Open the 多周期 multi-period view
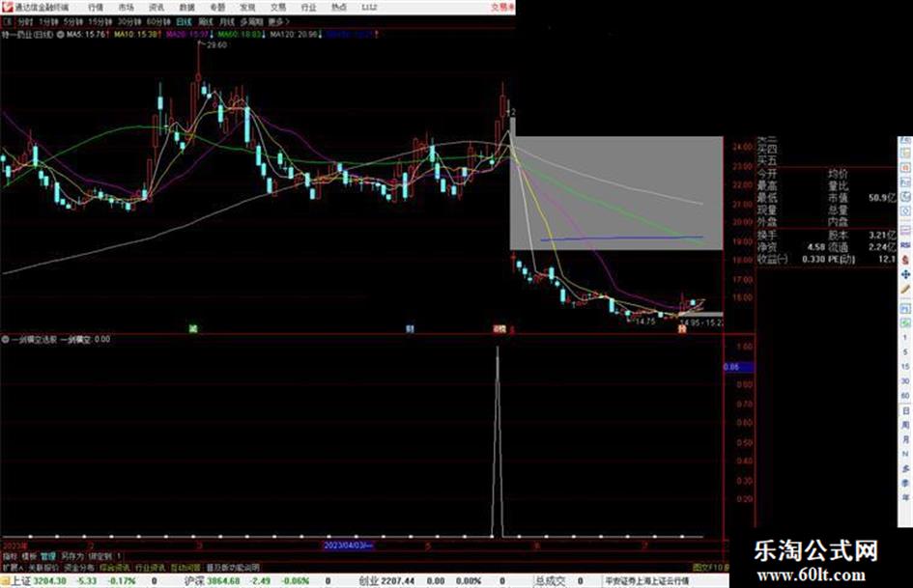The image size is (913, 588). (251, 21)
